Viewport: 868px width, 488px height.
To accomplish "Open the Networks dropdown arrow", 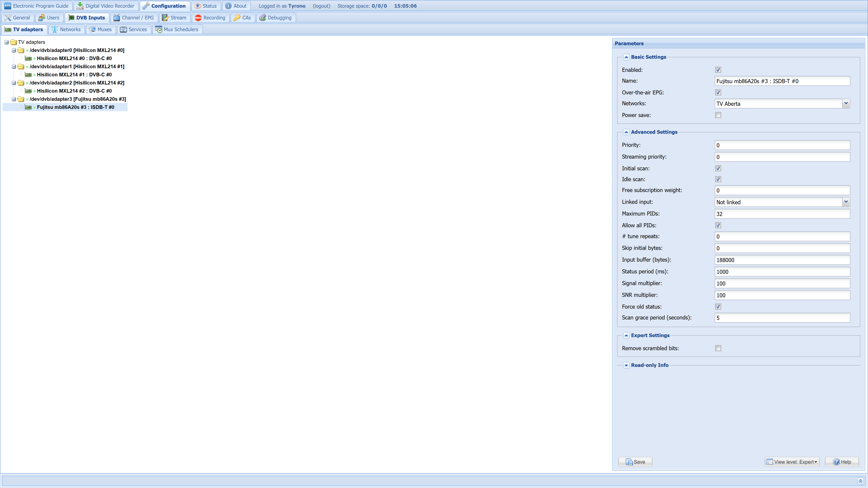I will 846,103.
